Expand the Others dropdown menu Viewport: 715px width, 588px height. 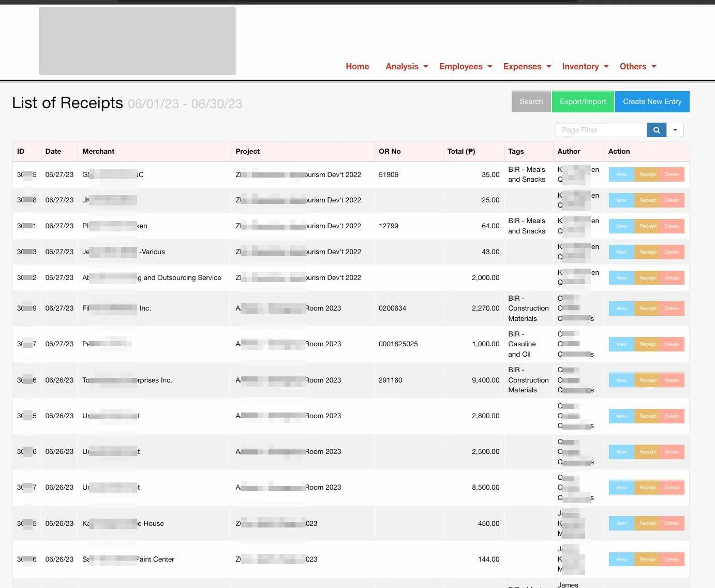(638, 66)
